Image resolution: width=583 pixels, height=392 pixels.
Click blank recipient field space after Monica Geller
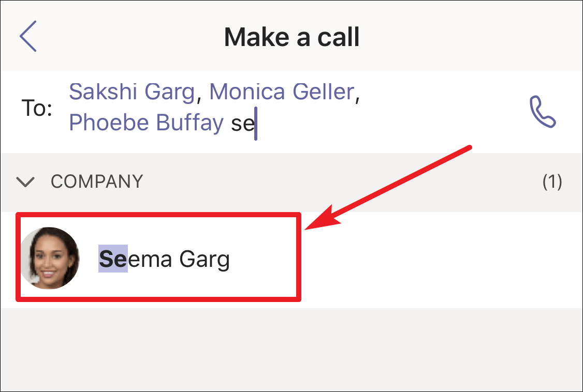439,92
